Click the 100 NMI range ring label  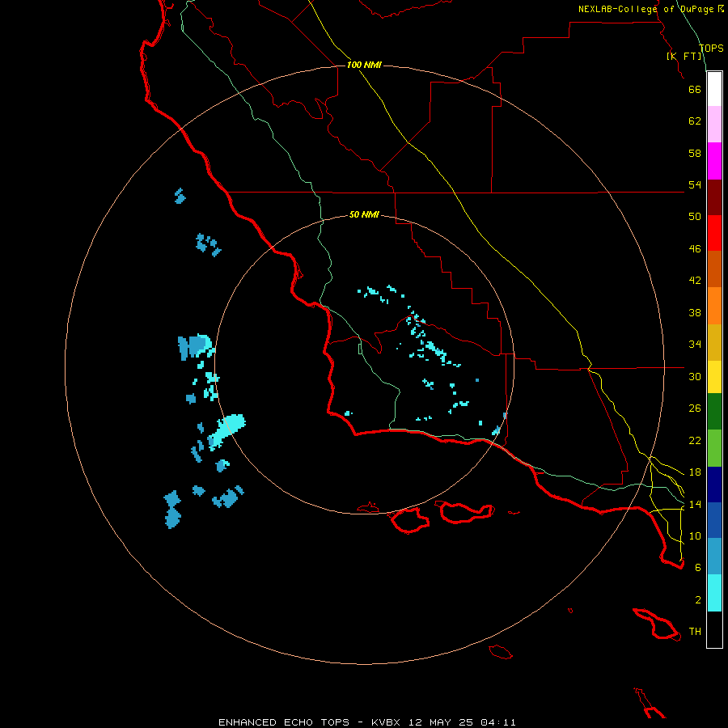tap(364, 65)
